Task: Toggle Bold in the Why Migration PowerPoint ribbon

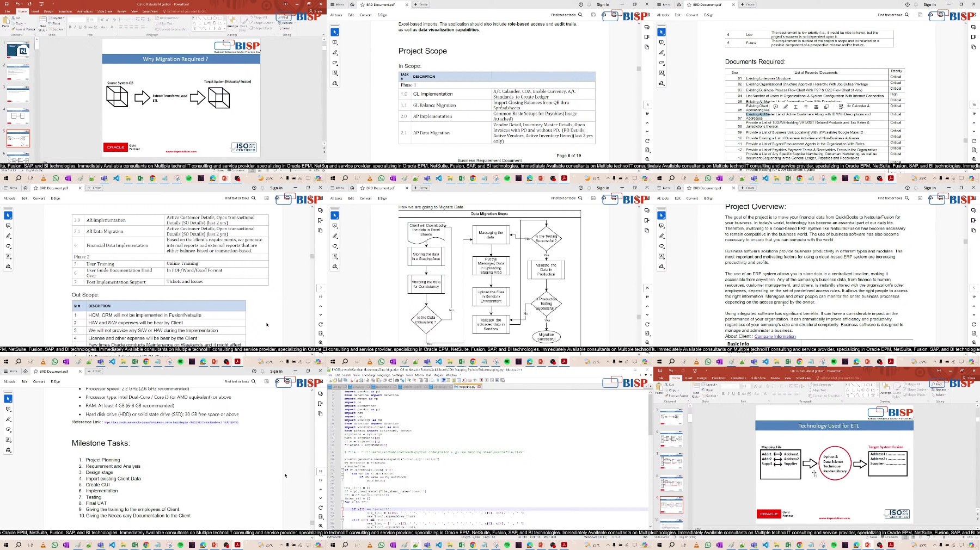Action: (70, 27)
